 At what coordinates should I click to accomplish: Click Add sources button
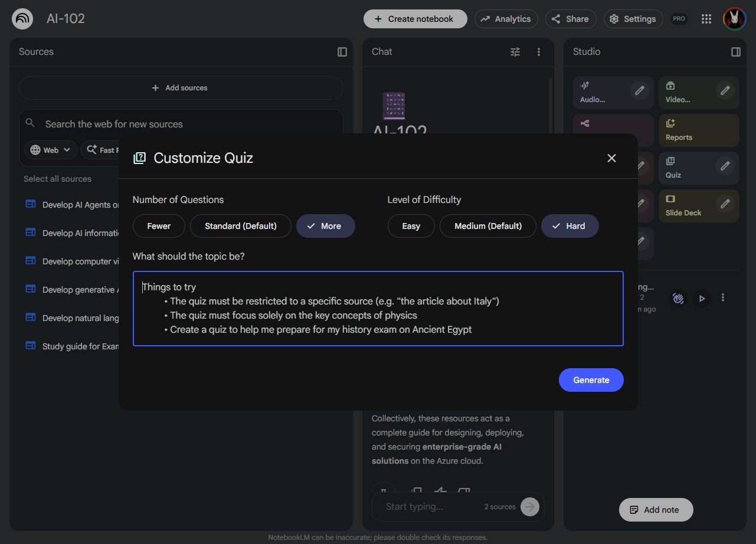coord(181,88)
